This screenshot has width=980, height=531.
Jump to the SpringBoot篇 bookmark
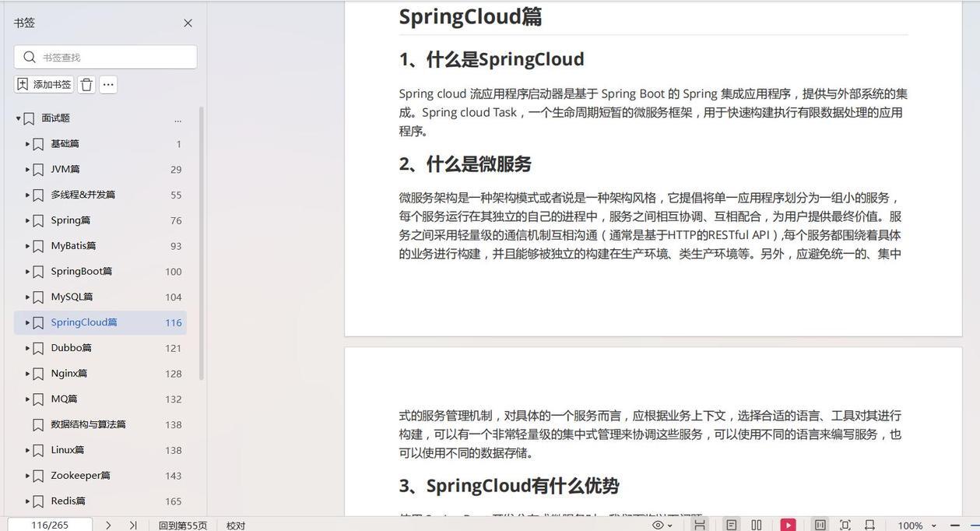click(81, 272)
